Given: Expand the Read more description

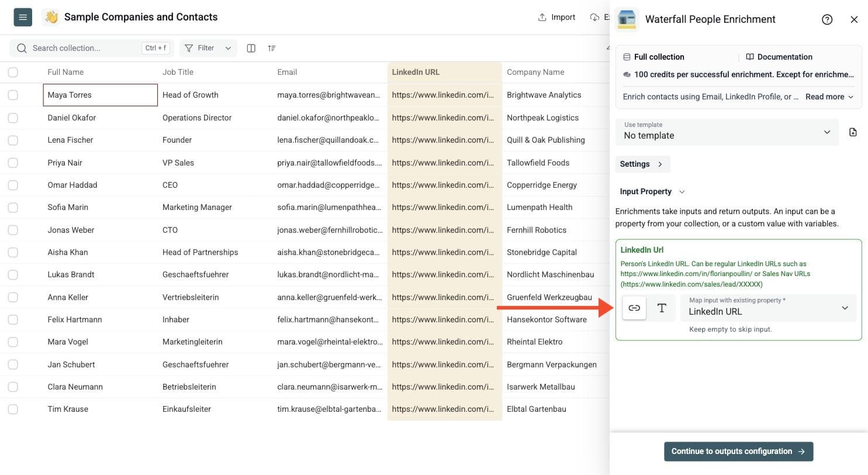Looking at the screenshot, I should click(x=829, y=97).
